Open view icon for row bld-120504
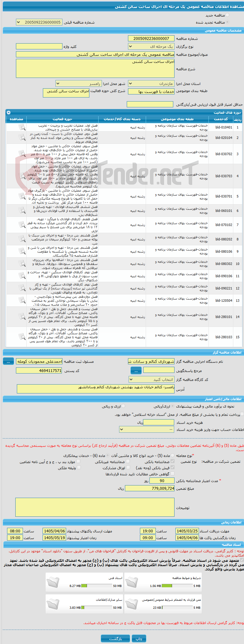 click(x=22, y=301)
